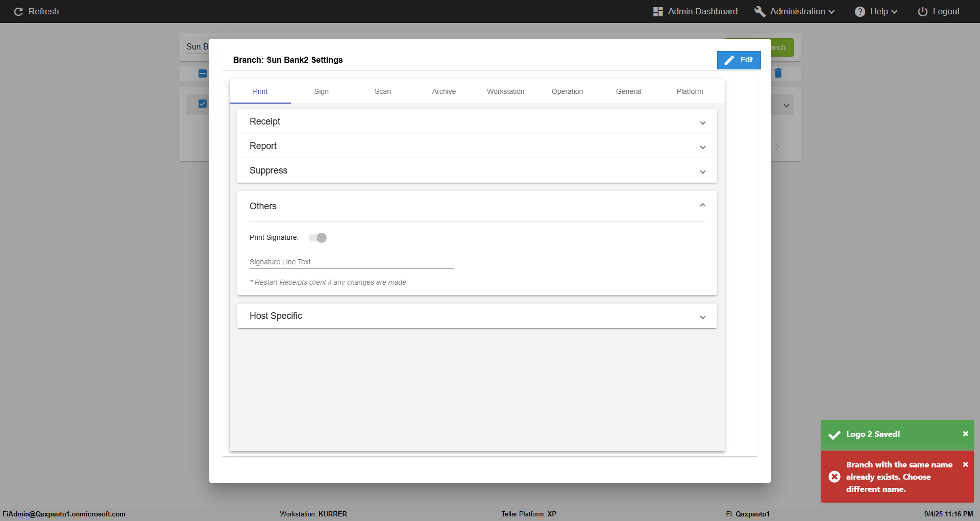Click the Administration wrench icon

point(760,11)
